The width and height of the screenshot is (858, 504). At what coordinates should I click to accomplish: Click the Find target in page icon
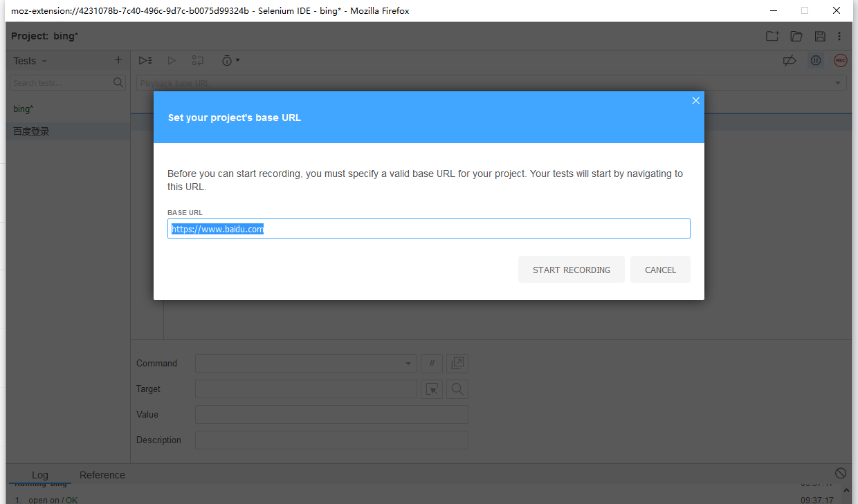pos(457,389)
